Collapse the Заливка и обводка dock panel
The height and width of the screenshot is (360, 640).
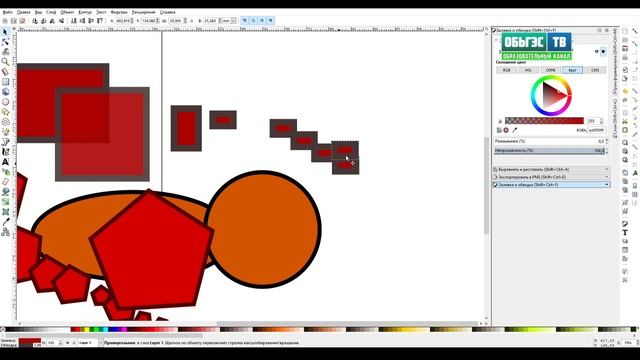[551, 185]
